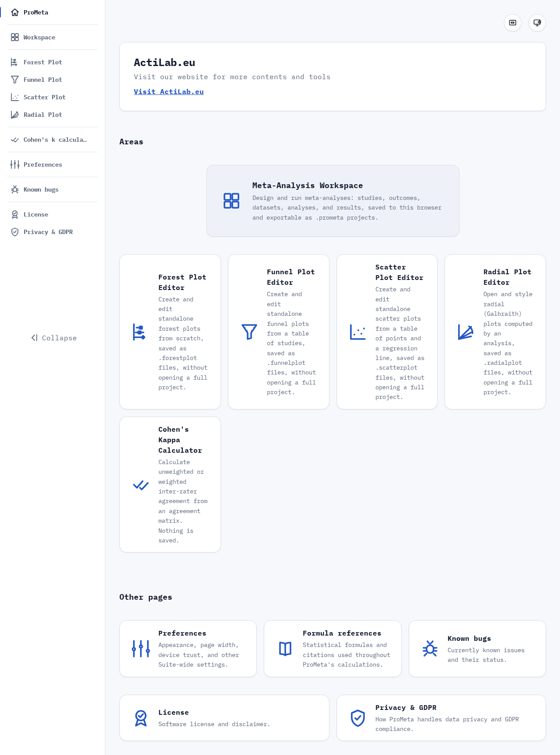
Task: Click the "Areas" section heading
Action: [131, 142]
